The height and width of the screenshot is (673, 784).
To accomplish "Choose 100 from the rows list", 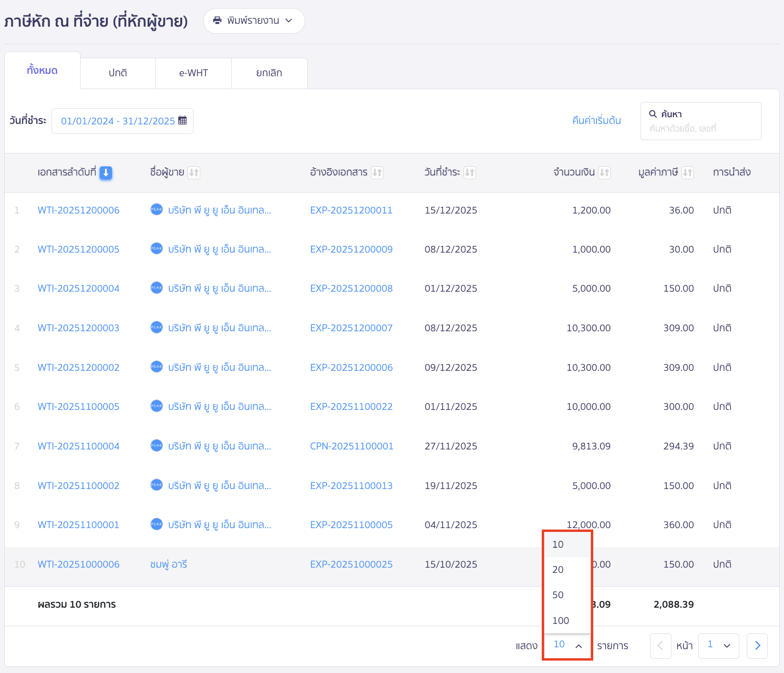I will pyautogui.click(x=561, y=621).
